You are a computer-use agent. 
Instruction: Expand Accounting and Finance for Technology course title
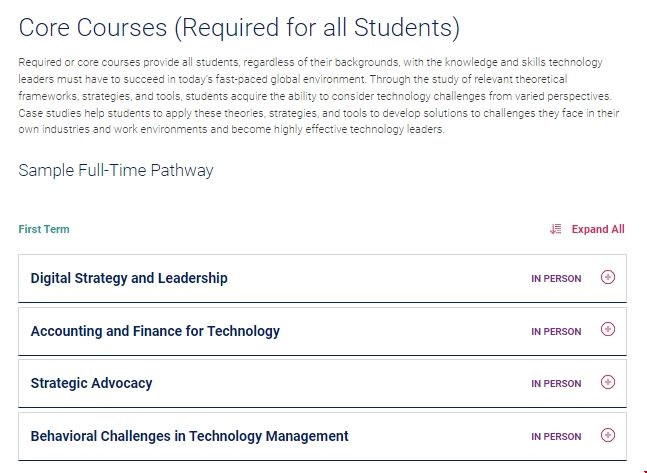point(155,331)
